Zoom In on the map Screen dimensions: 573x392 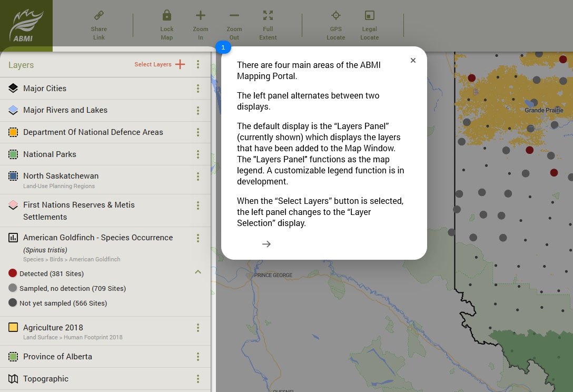(200, 25)
